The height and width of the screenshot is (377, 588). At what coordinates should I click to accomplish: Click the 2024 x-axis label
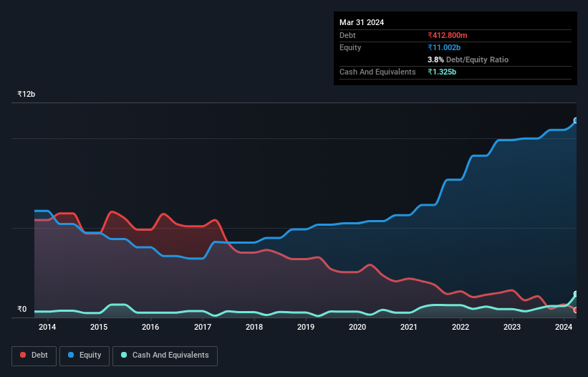564,327
